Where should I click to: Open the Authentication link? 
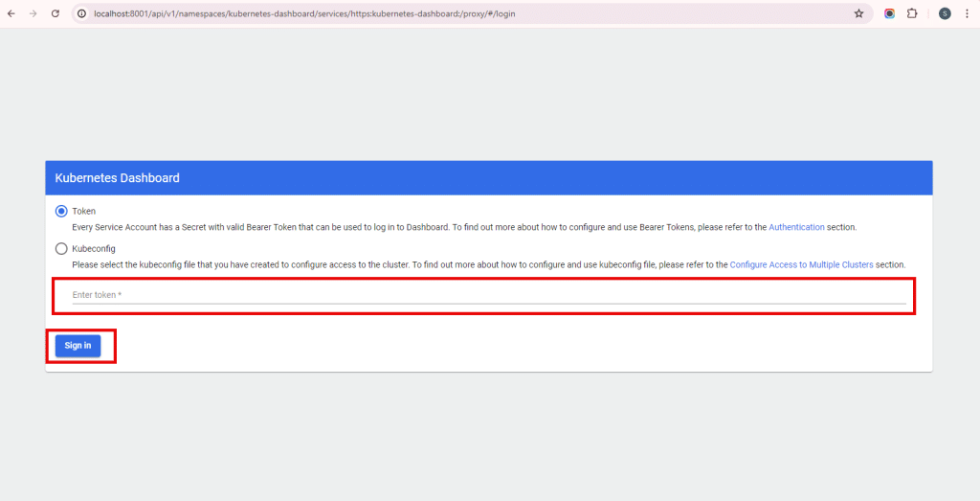click(796, 227)
